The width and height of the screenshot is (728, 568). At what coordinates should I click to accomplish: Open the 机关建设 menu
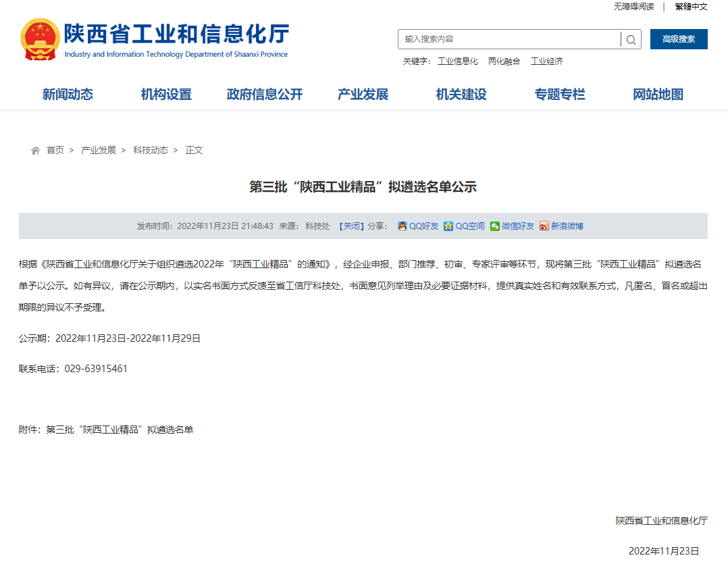[461, 95]
